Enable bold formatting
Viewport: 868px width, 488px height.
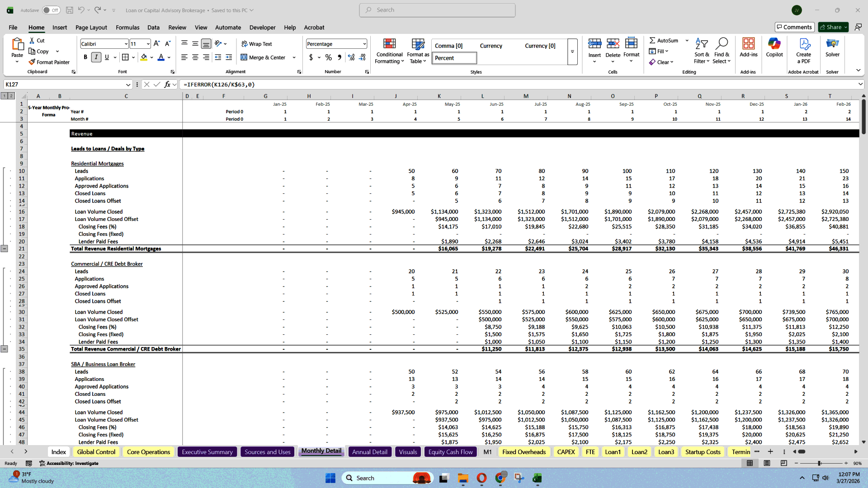tap(85, 57)
